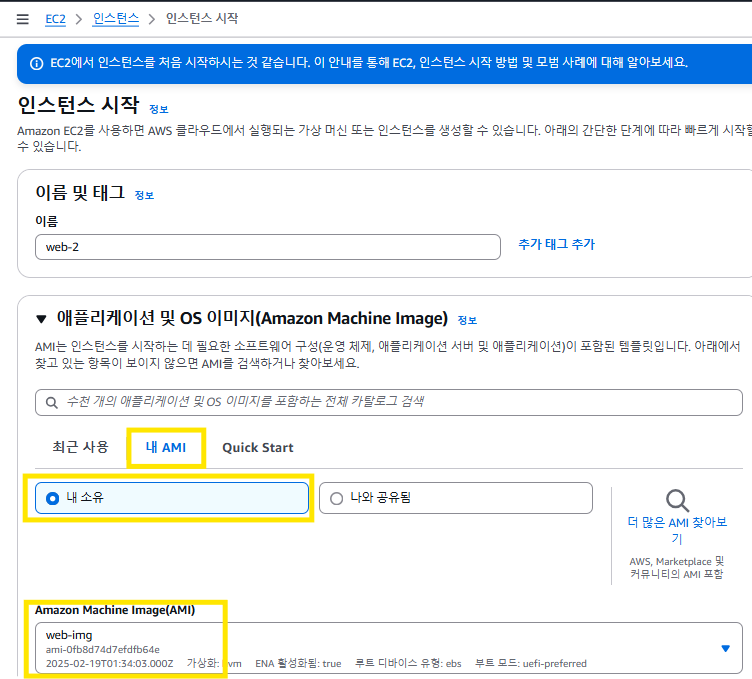Collapse the 애플리케이션 및 OS 이미지 section
Image resolution: width=752 pixels, height=679 pixels.
(41, 319)
